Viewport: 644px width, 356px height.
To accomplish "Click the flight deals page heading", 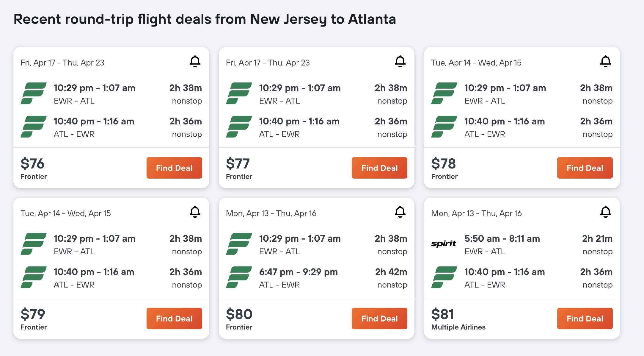I will click(x=205, y=19).
